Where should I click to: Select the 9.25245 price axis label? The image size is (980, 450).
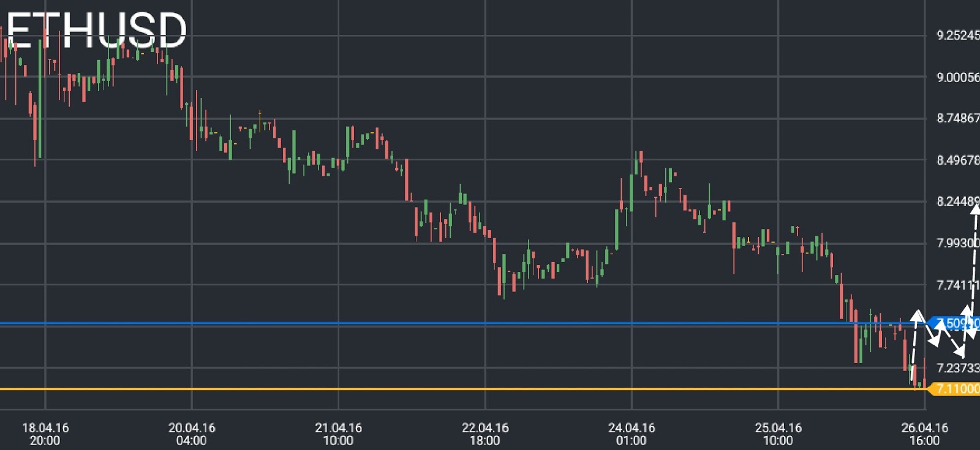tap(958, 35)
